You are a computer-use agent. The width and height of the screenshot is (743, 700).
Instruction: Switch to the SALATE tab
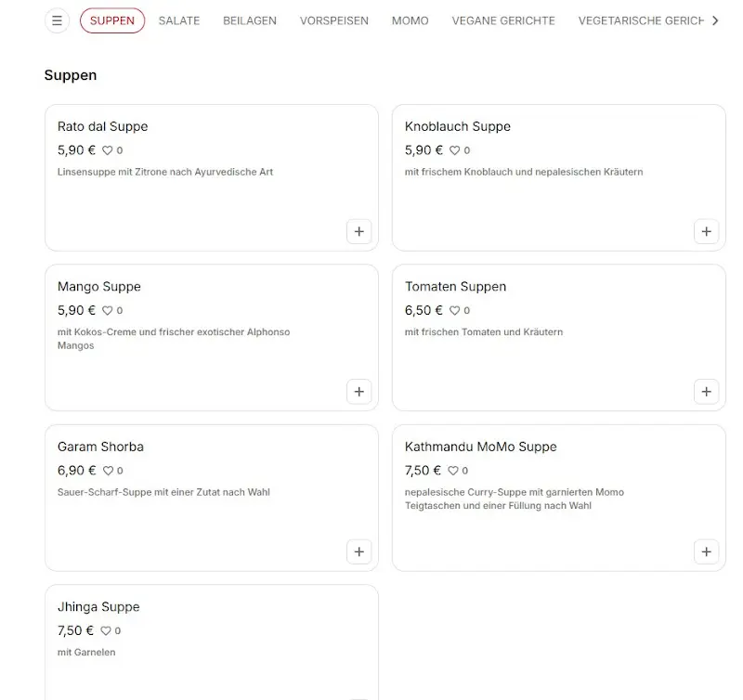[x=179, y=19]
